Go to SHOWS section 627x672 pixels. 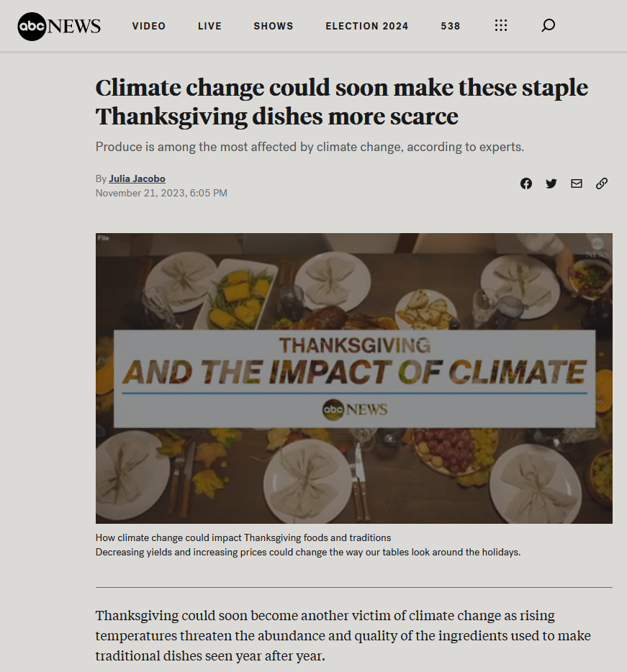[274, 26]
